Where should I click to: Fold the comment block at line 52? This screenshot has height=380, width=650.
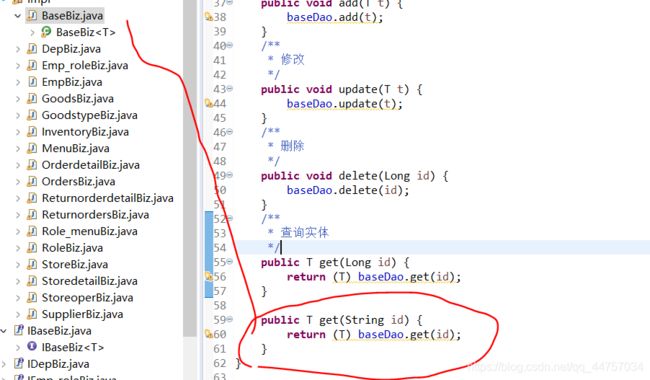[230, 218]
